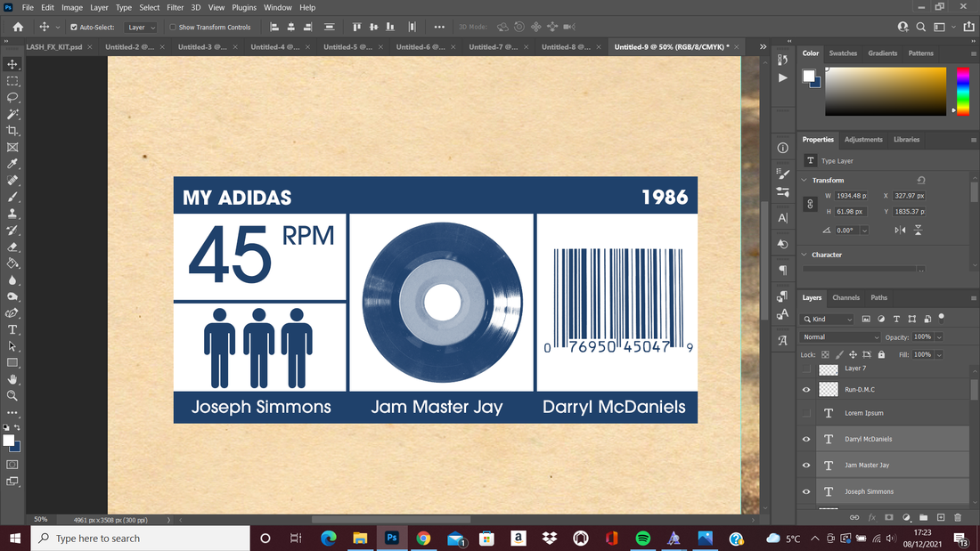Hide the Joseph Simmons layer
The image size is (980, 551).
[x=806, y=491]
